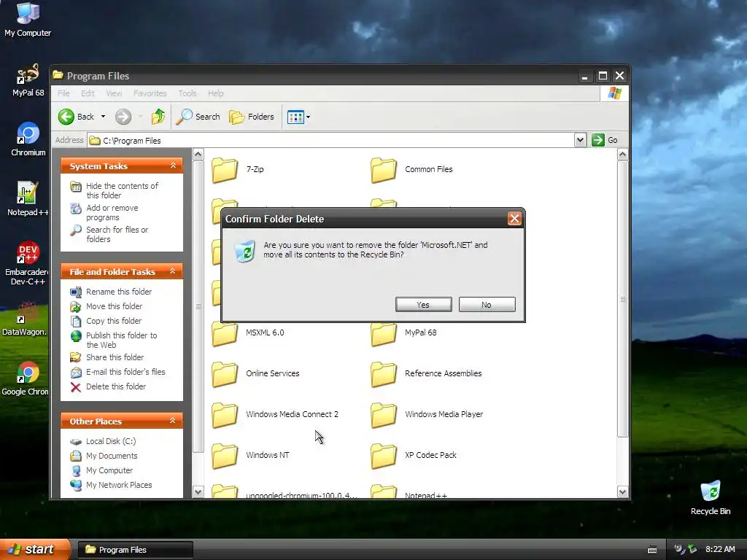
Task: Open the View menu
Action: 114,93
